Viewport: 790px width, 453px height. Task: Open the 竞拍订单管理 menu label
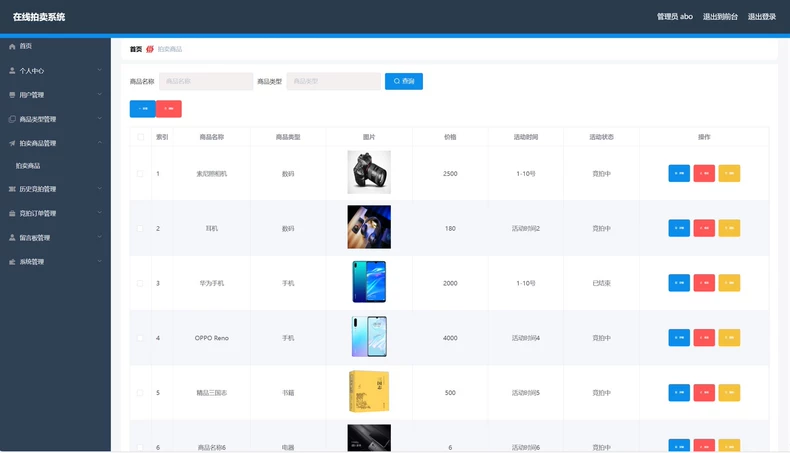click(x=38, y=213)
